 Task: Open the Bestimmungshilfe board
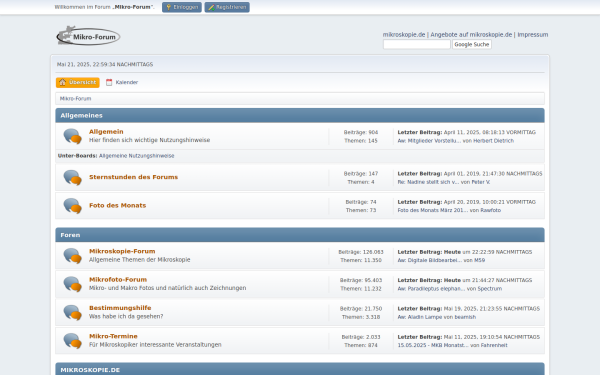pos(120,308)
